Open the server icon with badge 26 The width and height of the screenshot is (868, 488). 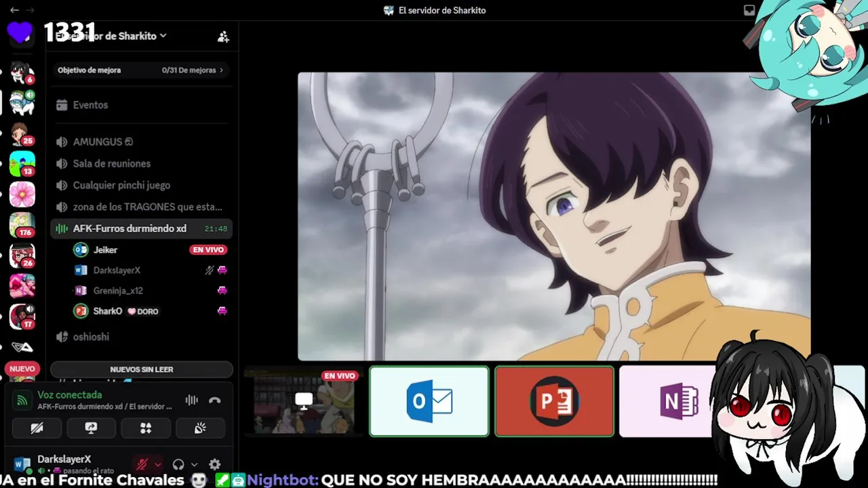point(22,256)
